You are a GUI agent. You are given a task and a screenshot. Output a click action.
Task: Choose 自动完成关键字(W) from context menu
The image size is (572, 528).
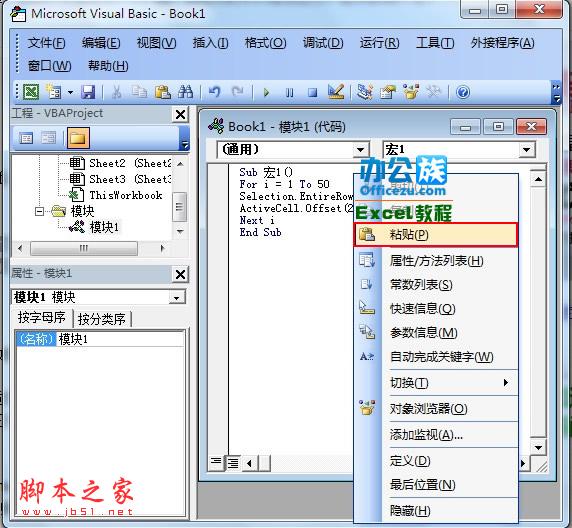[x=436, y=357]
